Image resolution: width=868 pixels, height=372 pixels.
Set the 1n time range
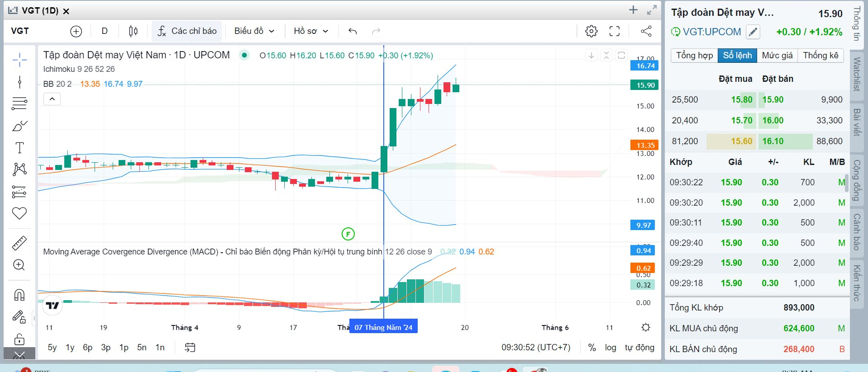tap(160, 348)
